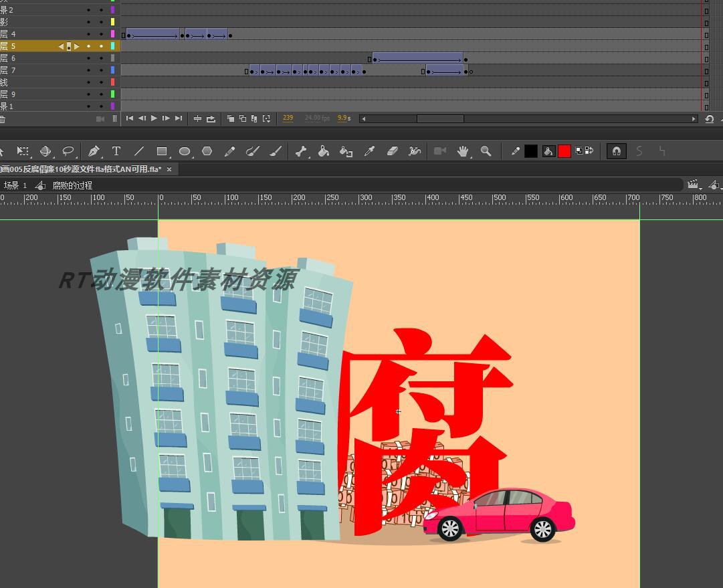Grab the Hand tool for panning
The height and width of the screenshot is (588, 723).
[x=462, y=151]
